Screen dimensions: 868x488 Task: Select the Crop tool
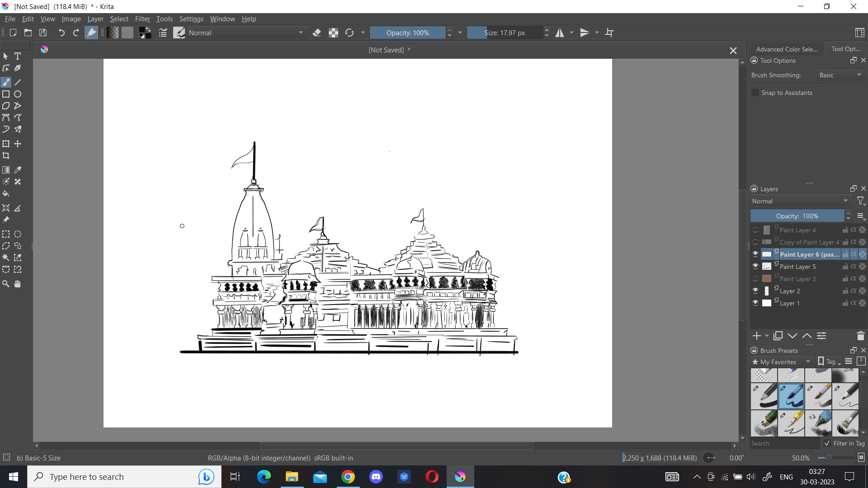pyautogui.click(x=6, y=156)
